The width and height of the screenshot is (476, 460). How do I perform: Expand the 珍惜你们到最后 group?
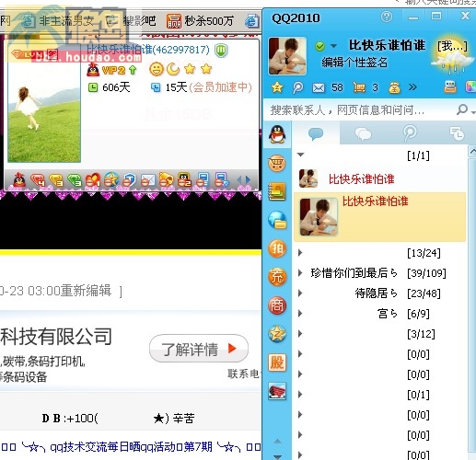click(x=300, y=273)
